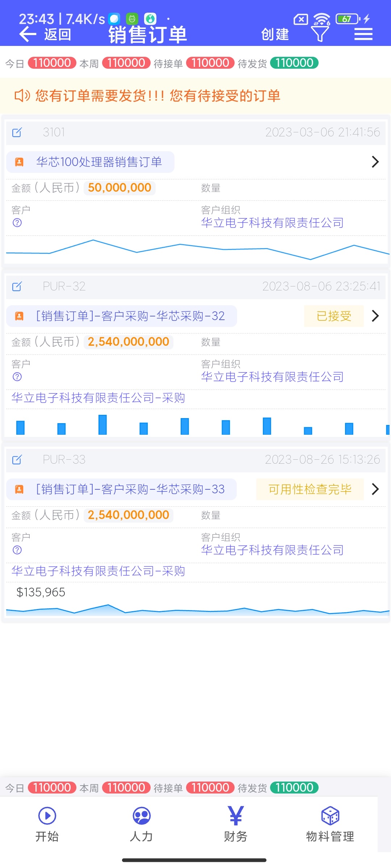Expand order PUR-33 details chevron

pos(375,489)
